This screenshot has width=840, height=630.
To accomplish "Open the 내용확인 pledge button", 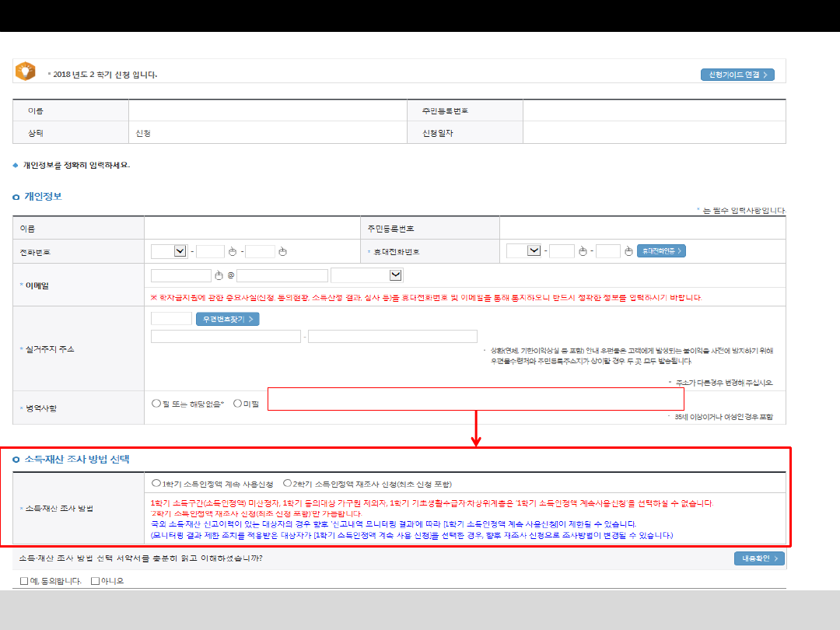I will [758, 558].
